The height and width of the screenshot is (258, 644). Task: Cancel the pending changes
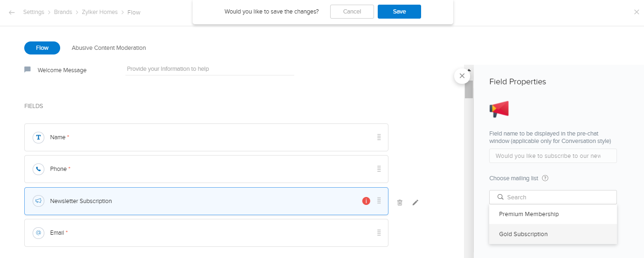point(352,12)
